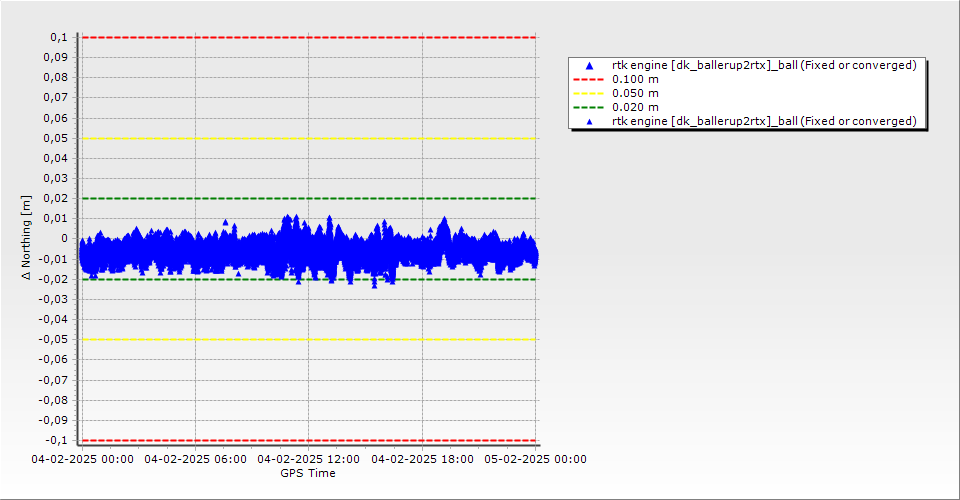Click the green dashed line legend sample
The width and height of the screenshot is (960, 500).
[588, 108]
